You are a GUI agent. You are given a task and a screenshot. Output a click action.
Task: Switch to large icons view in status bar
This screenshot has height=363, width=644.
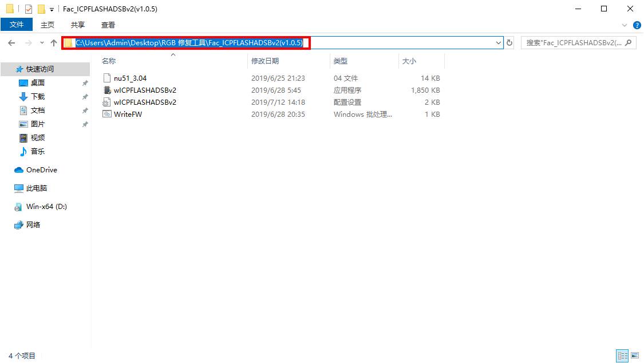click(635, 356)
